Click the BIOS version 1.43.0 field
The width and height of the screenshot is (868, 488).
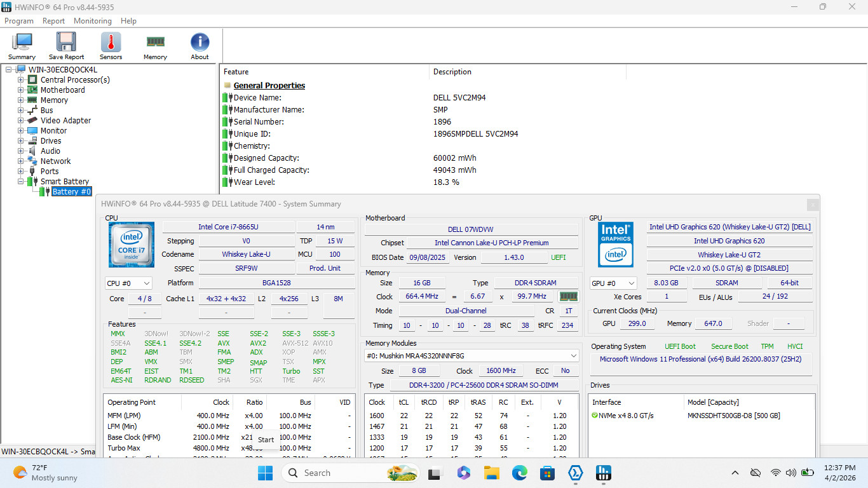tap(513, 257)
